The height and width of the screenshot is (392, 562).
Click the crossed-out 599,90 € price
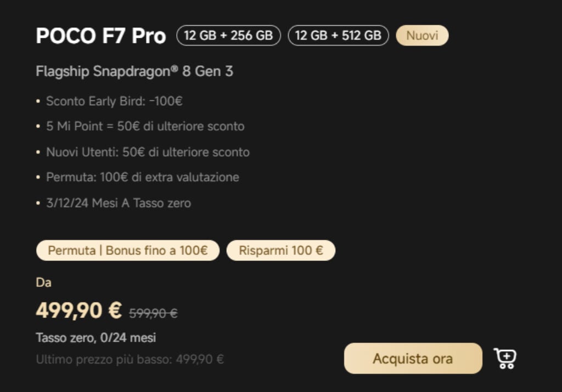pos(153,313)
